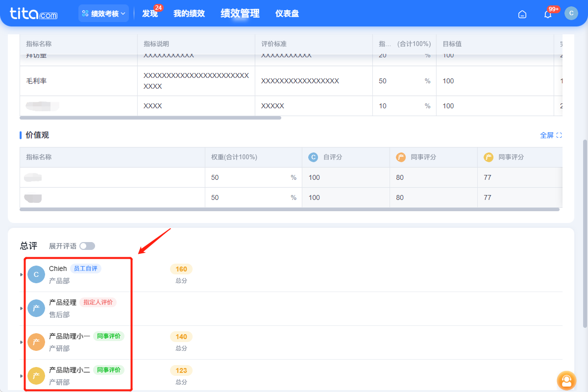Viewport: 588px width, 392px height.
Task: Click the C icon in 自评分 column header
Action: [x=313, y=157]
